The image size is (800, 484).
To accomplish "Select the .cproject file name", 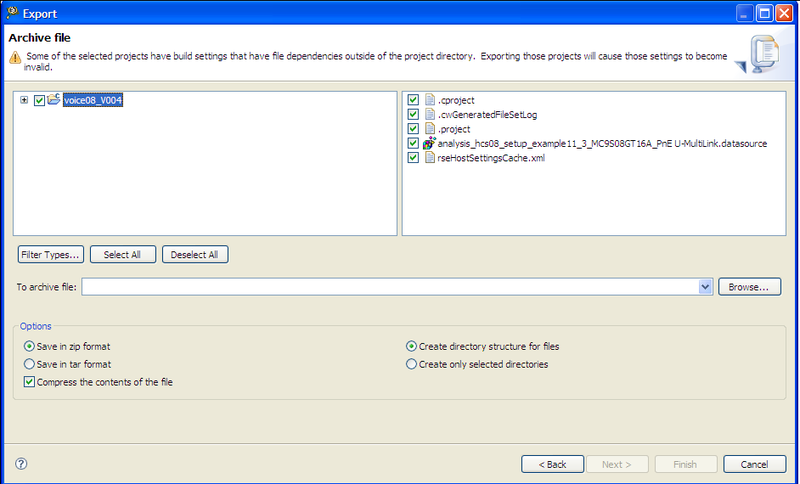I will click(x=456, y=100).
